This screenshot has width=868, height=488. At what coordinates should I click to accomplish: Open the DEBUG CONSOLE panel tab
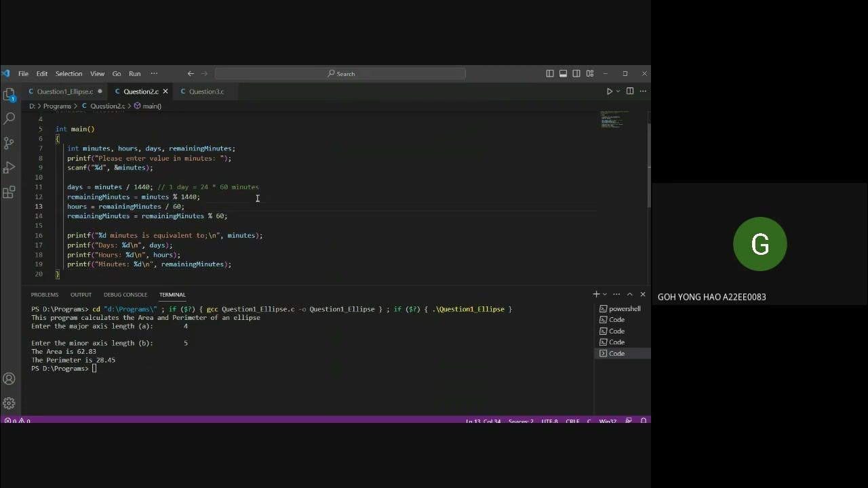125,294
